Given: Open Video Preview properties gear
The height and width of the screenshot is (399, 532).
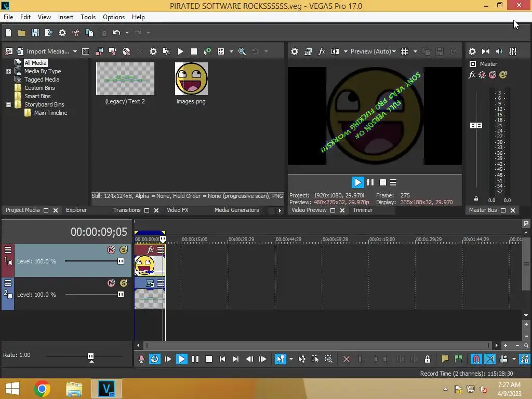Looking at the screenshot, I should [x=295, y=51].
